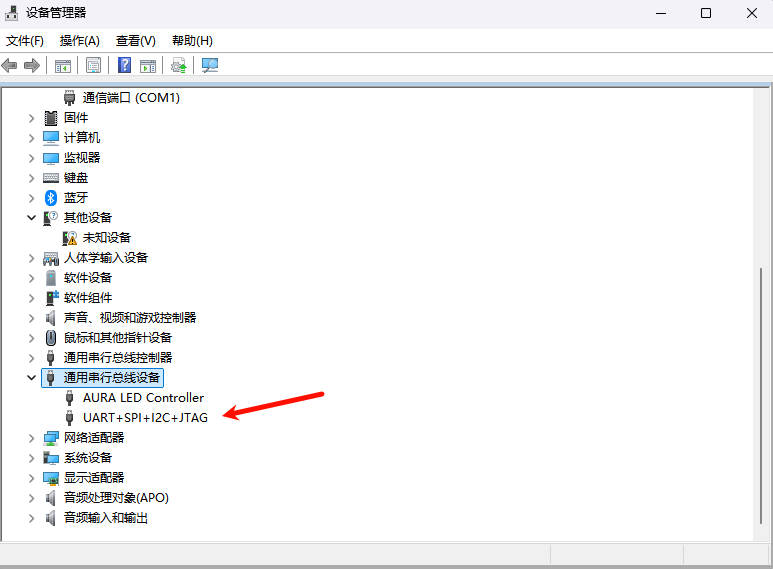Open the 操作(A) menu
The width and height of the screenshot is (773, 569).
79,40
